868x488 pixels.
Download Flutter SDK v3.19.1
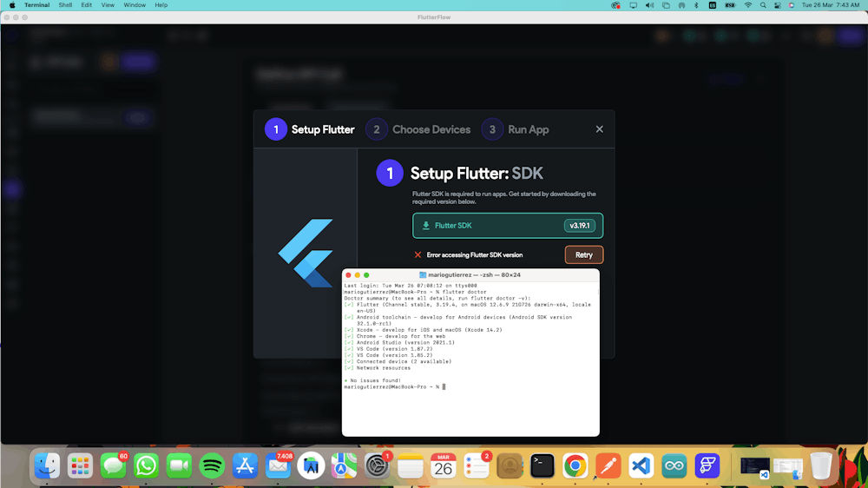click(508, 226)
